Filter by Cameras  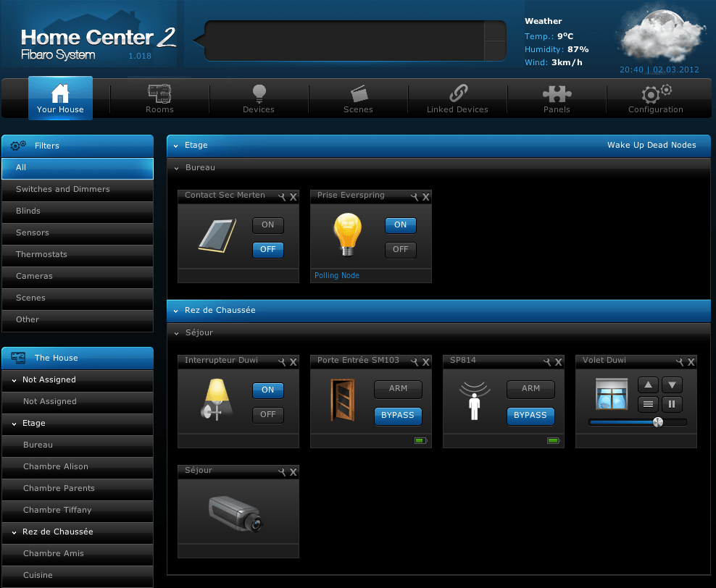click(78, 277)
